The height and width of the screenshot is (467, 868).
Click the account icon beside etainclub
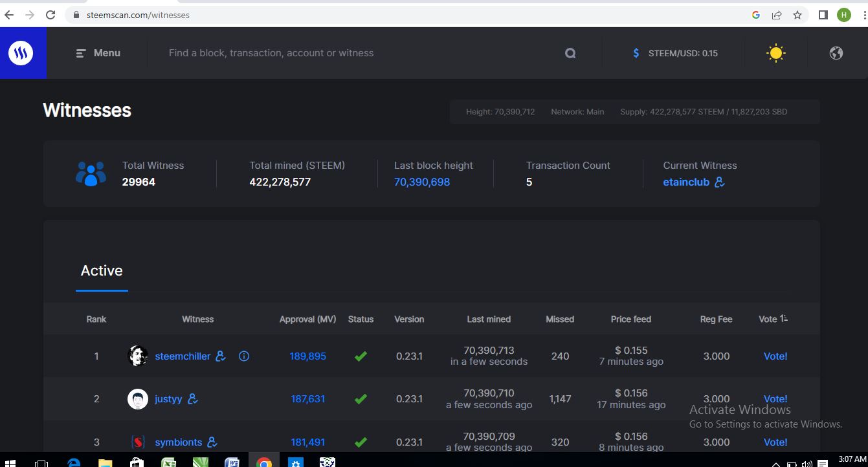(x=719, y=182)
